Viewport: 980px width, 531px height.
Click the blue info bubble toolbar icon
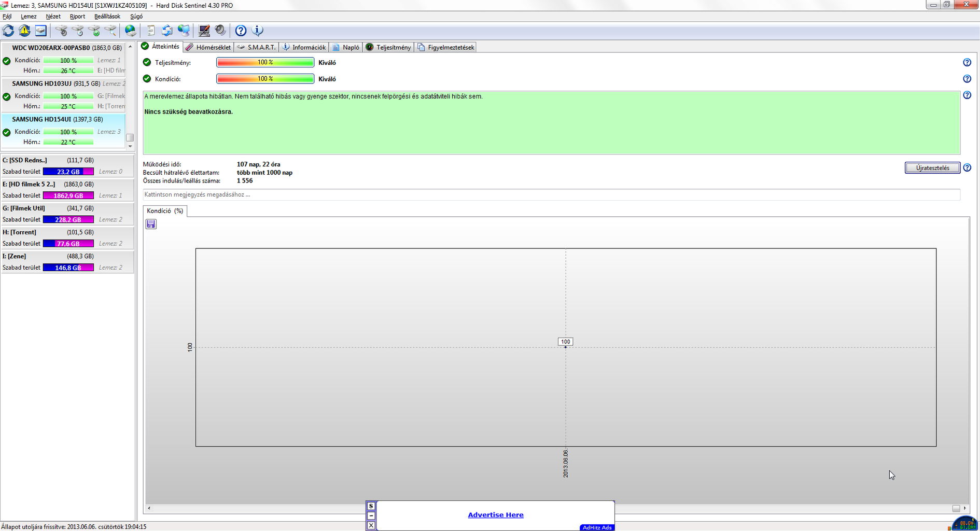tap(257, 31)
